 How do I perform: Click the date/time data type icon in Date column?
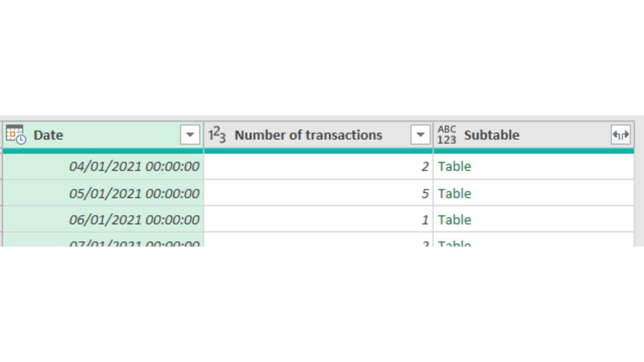[x=16, y=135]
